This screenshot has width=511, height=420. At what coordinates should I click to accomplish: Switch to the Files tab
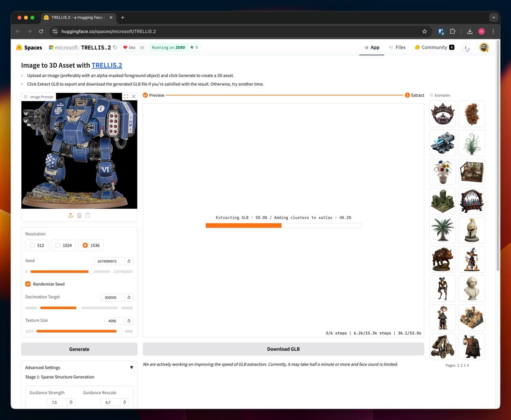(397, 47)
